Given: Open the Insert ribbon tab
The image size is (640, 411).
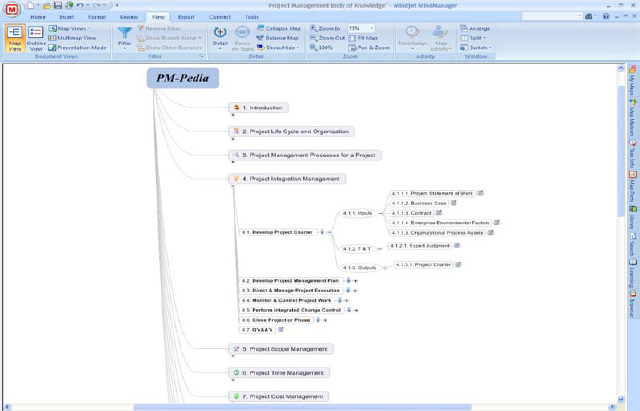Looking at the screenshot, I should point(67,17).
